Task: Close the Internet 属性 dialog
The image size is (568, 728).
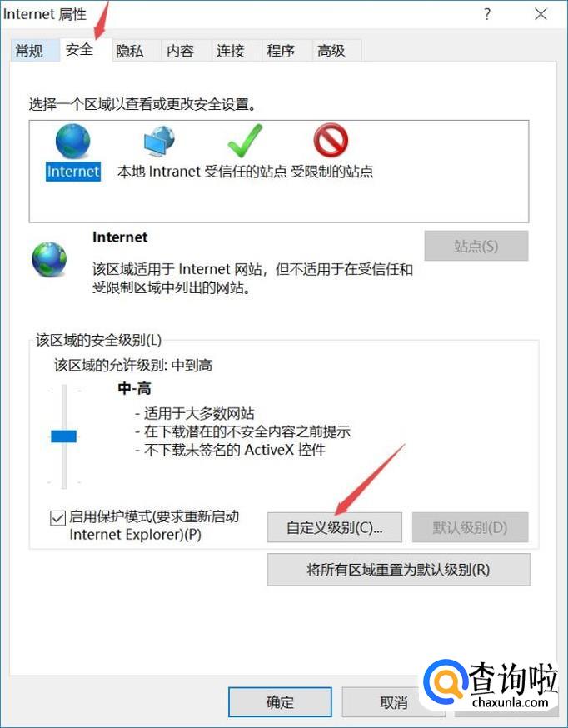Action: coord(541,14)
